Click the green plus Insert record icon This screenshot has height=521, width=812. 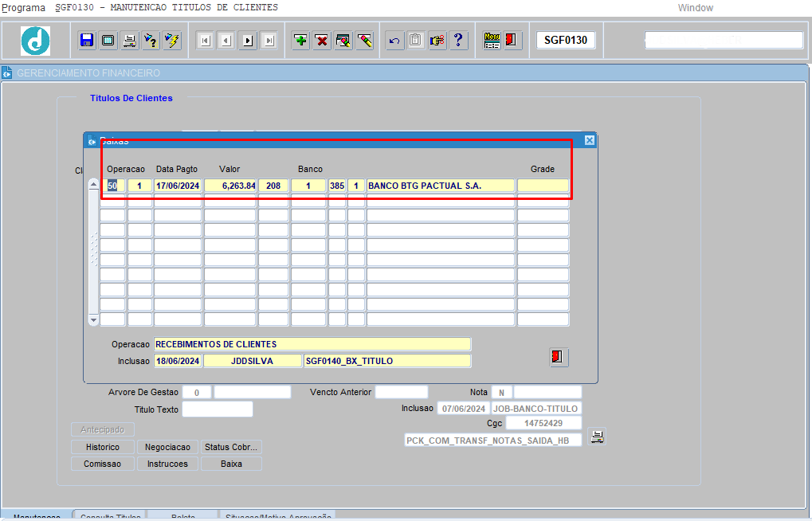(x=300, y=41)
